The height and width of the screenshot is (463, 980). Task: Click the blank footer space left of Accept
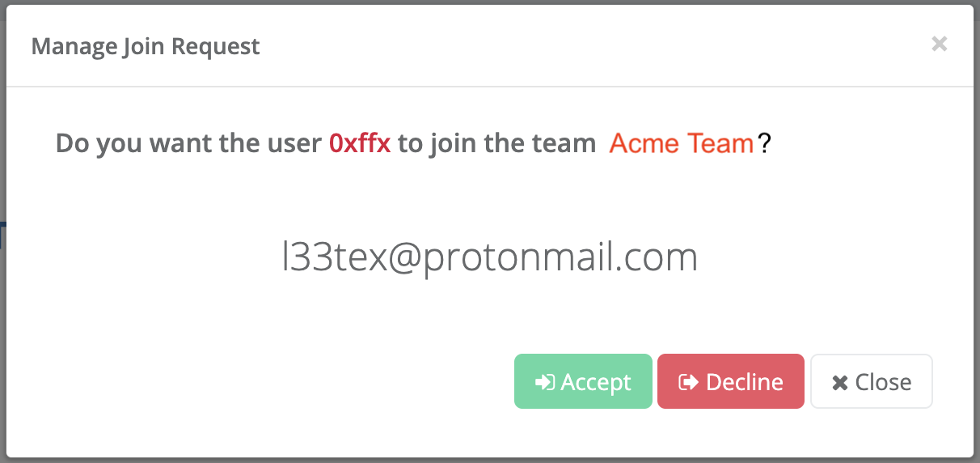[283, 381]
